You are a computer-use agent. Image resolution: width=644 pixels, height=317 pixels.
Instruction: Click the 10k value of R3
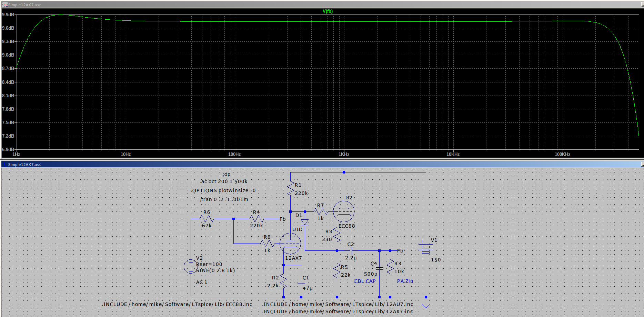click(x=399, y=271)
